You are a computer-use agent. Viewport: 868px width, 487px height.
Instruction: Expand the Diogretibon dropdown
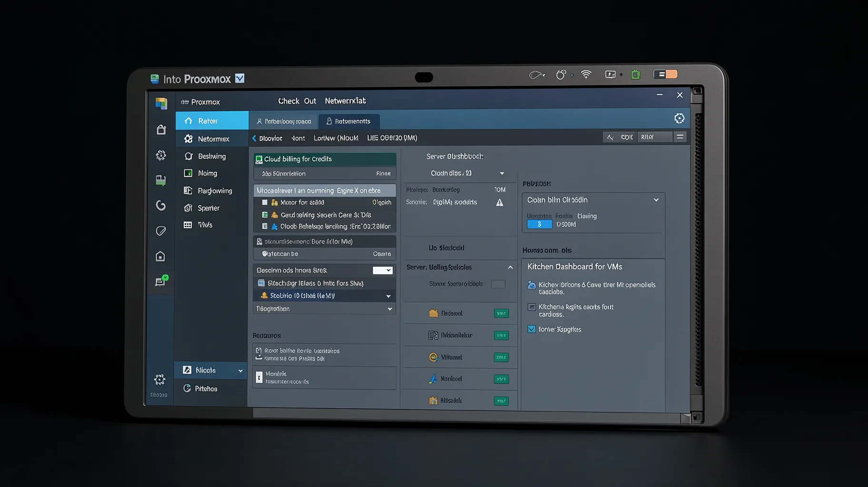[x=325, y=309]
